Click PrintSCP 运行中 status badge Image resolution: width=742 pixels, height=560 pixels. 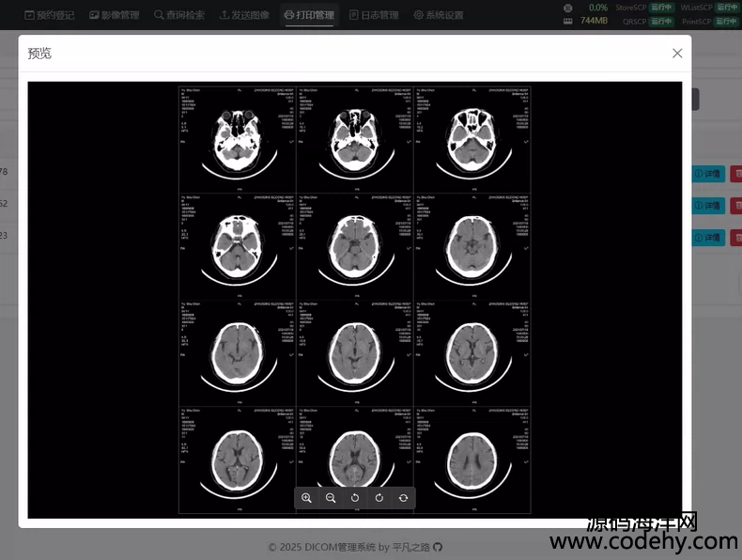point(726,22)
